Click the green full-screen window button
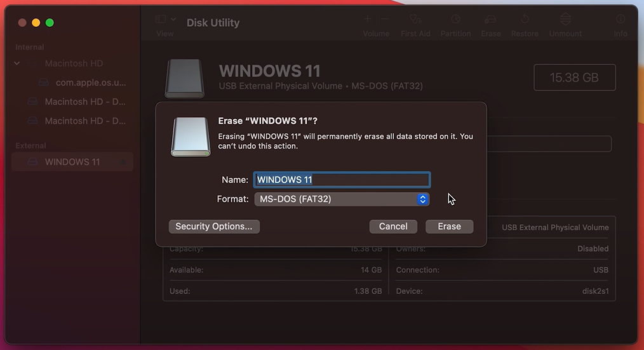The image size is (644, 350). 50,23
